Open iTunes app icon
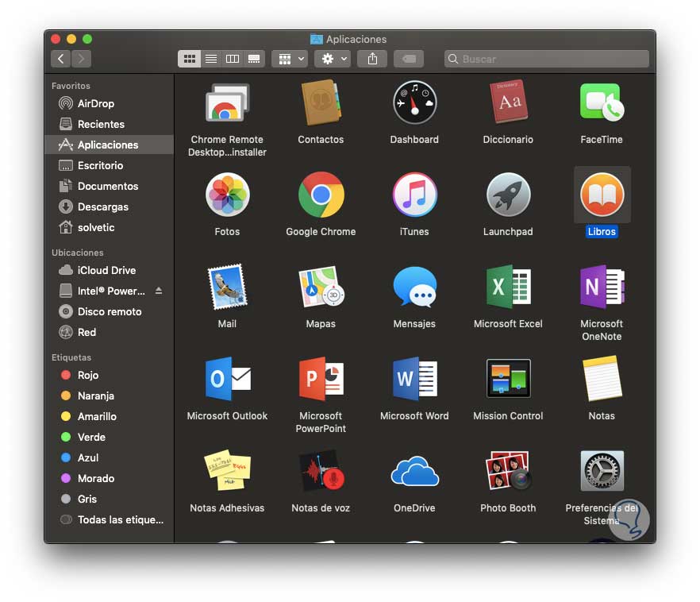 [x=414, y=195]
